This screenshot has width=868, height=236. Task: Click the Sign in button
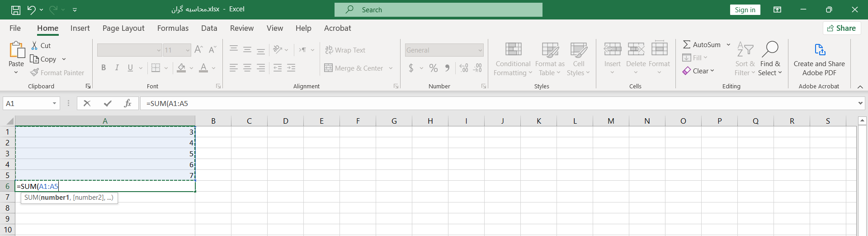click(x=745, y=10)
